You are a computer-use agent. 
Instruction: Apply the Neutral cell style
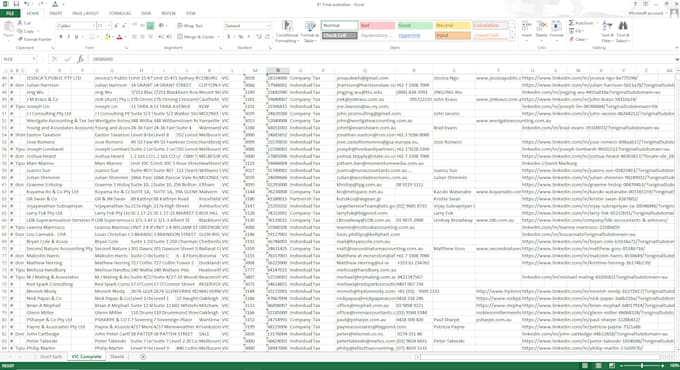(x=452, y=26)
